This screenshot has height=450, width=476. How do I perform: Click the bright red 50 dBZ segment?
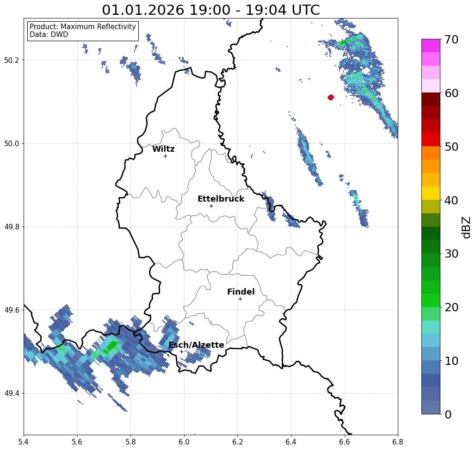tap(431, 140)
